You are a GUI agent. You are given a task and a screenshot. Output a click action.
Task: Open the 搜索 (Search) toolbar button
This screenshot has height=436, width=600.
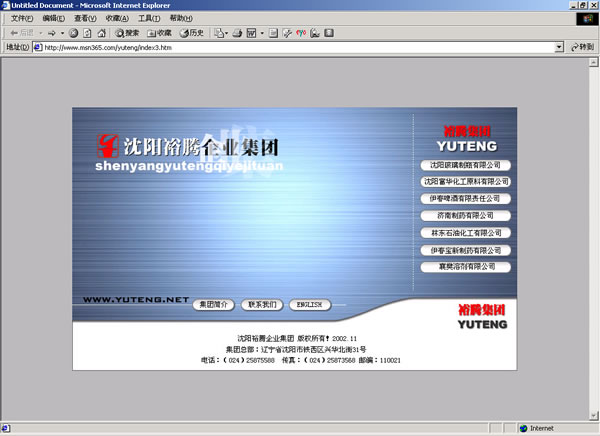click(127, 33)
